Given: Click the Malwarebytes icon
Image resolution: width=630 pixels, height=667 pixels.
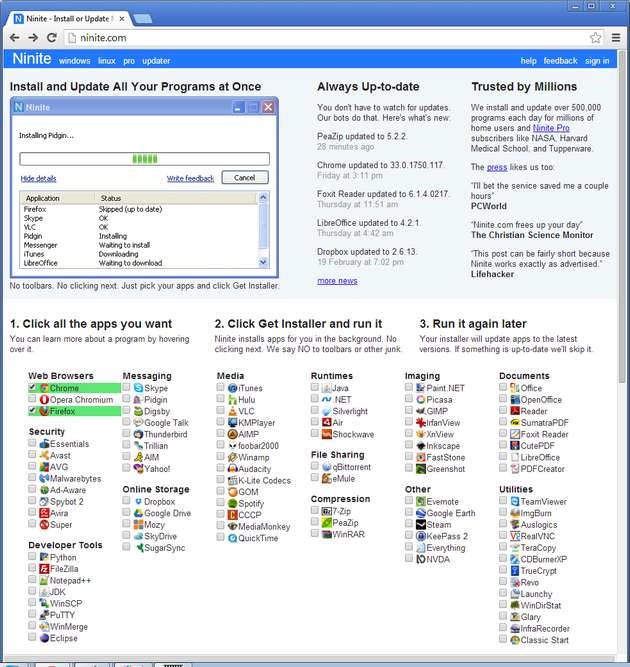Looking at the screenshot, I should point(44,478).
